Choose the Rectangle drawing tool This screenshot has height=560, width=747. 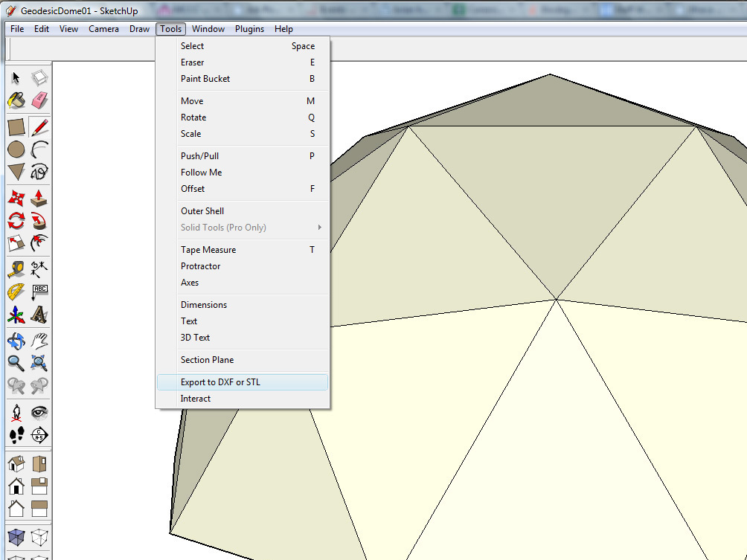[x=16, y=127]
